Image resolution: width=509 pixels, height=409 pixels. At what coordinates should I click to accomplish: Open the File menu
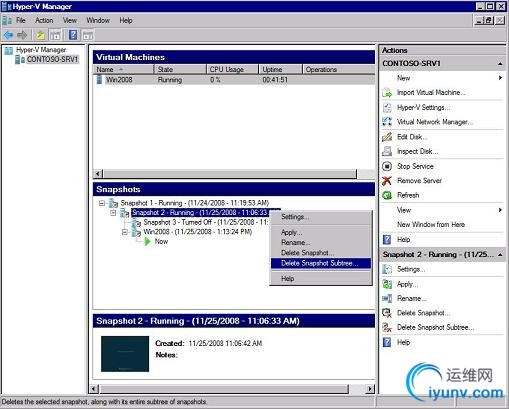pyautogui.click(x=21, y=20)
